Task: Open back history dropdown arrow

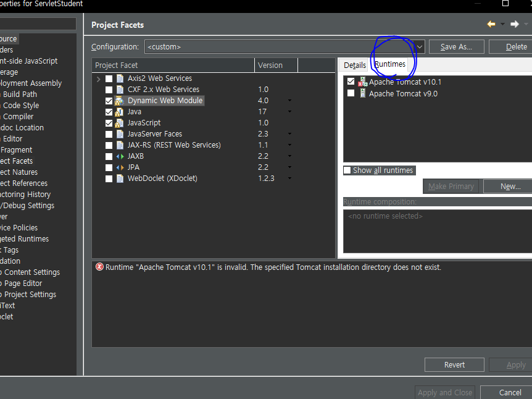Action: pyautogui.click(x=502, y=24)
